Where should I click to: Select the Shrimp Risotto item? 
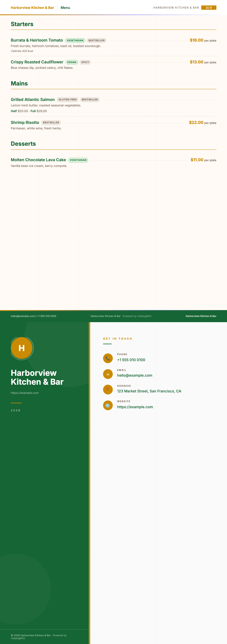pos(25,122)
